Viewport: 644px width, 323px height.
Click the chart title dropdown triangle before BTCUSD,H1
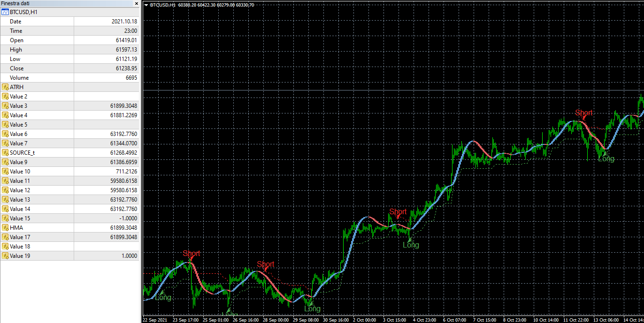pos(146,5)
